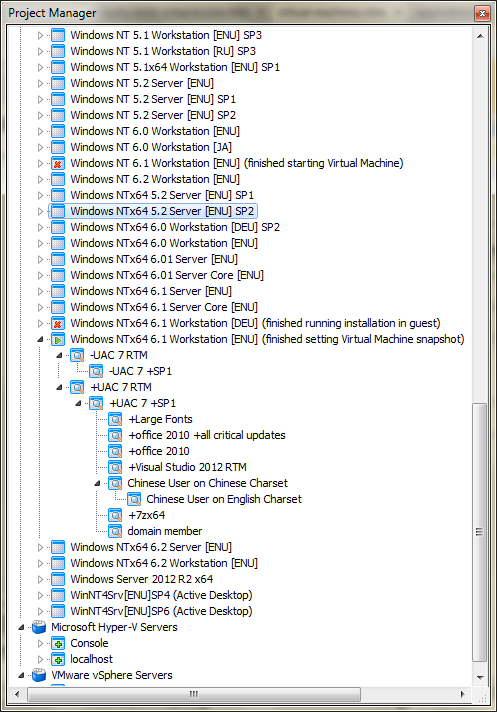The image size is (497, 712).
Task: Click the horizontal scrollbar thumb
Action: click(x=194, y=694)
